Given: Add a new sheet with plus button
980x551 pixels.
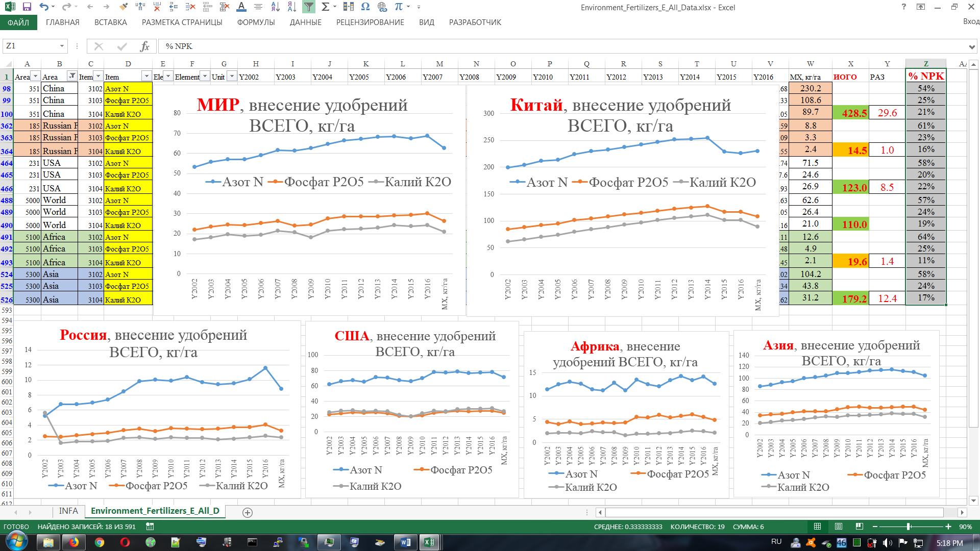Looking at the screenshot, I should pyautogui.click(x=248, y=512).
